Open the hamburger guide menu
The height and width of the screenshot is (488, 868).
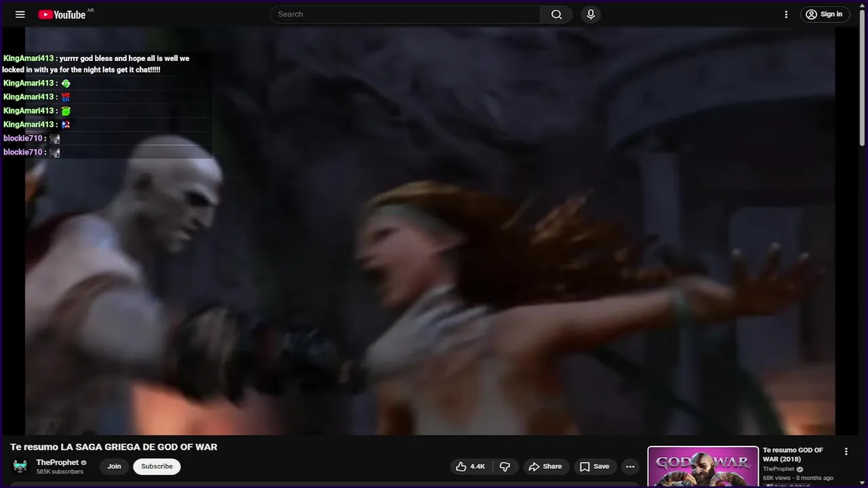coord(20,14)
